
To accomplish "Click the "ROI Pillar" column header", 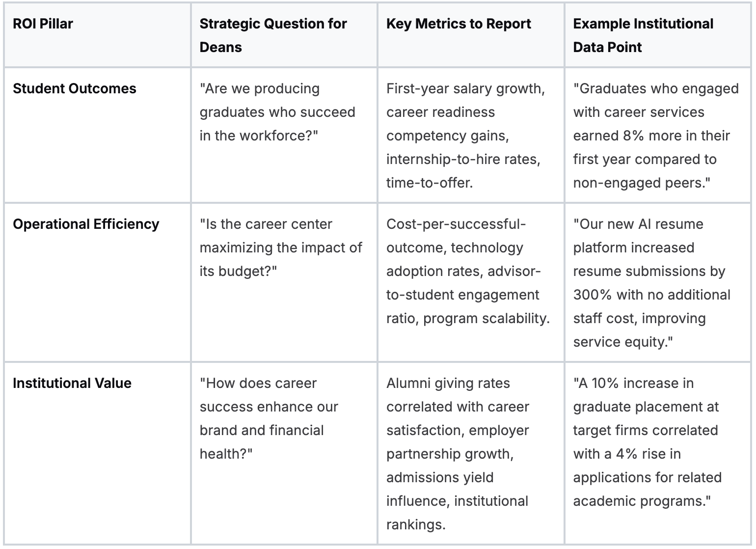I will 43,24.
